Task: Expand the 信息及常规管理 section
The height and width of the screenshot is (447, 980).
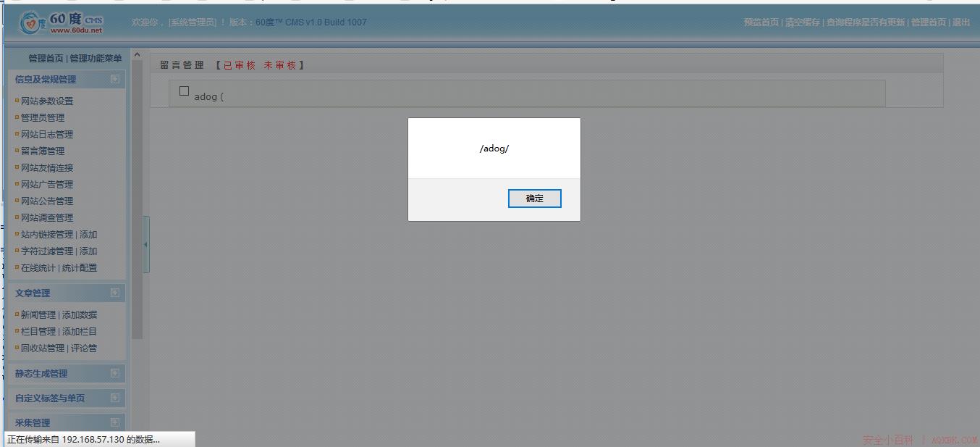Action: point(114,79)
